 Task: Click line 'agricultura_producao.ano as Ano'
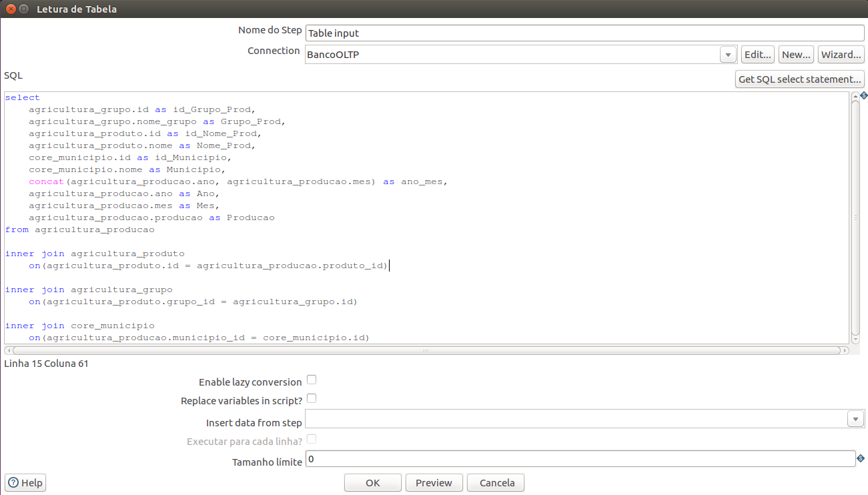click(124, 193)
